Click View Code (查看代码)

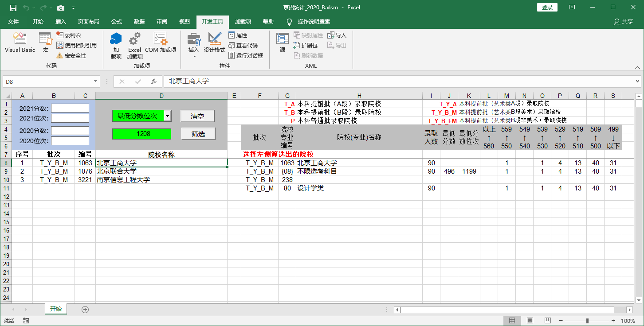click(x=243, y=45)
